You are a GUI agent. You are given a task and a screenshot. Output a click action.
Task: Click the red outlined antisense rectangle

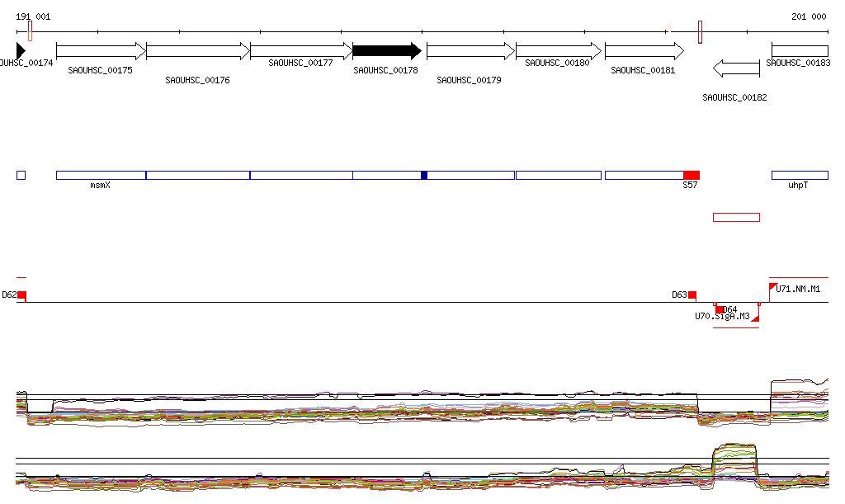coord(736,218)
